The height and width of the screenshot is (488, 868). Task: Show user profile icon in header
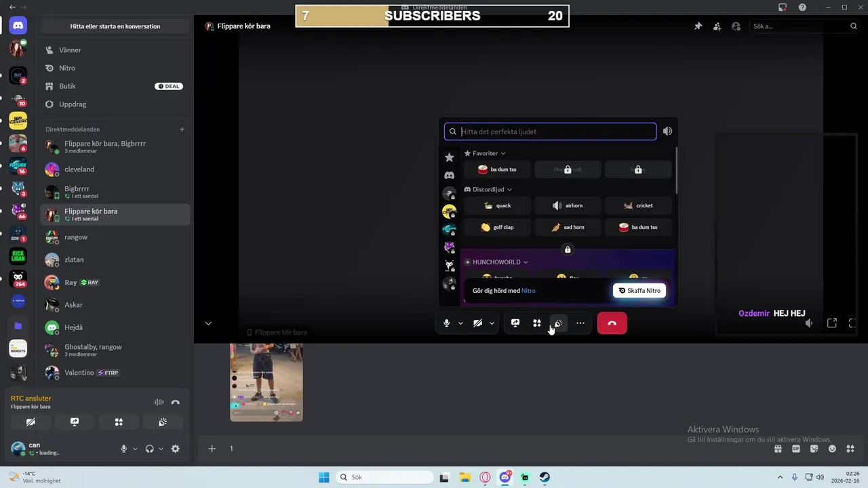pyautogui.click(x=736, y=26)
